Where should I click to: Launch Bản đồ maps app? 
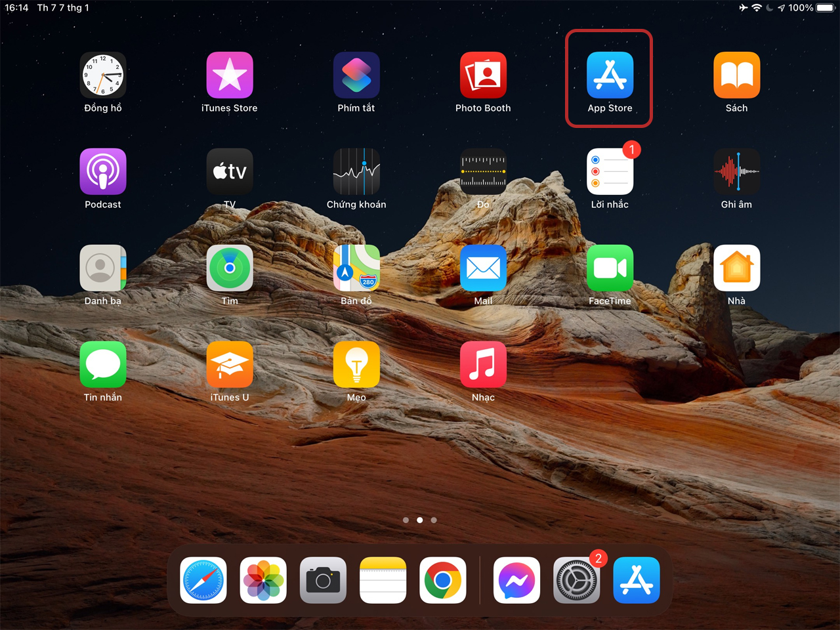point(356,268)
